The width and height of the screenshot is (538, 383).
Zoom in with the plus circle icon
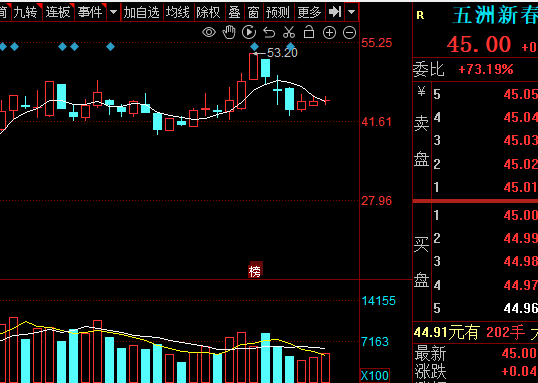(x=329, y=33)
